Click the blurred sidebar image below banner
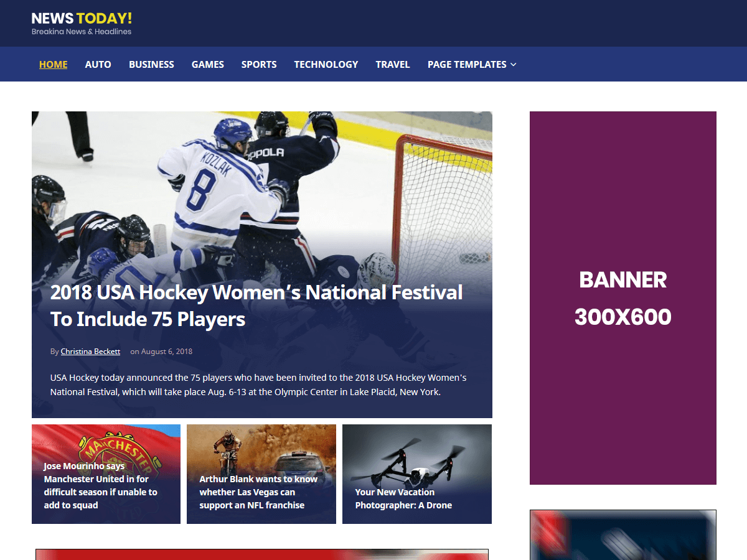Image resolution: width=747 pixels, height=560 pixels. pos(623,535)
